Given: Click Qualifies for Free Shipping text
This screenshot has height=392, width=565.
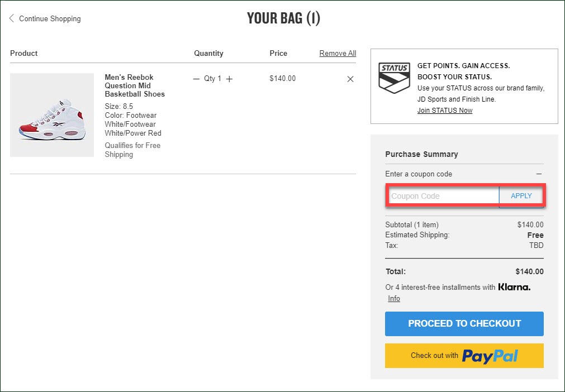Looking at the screenshot, I should point(132,150).
